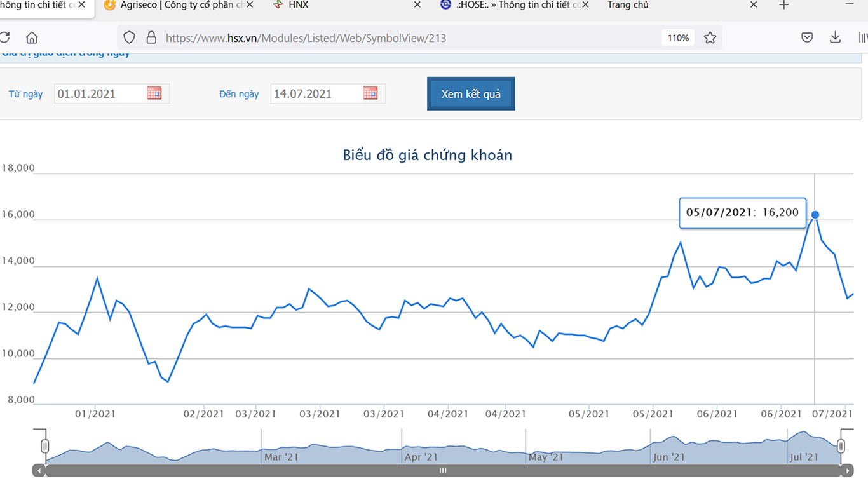Screen dimensions: 868x488
Task: Bookmark this page with the star icon
Action: (x=710, y=37)
